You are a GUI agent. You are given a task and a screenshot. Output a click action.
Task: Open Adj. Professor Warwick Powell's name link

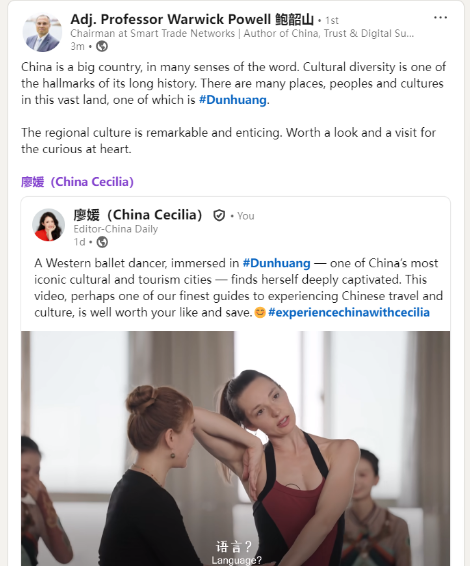click(x=192, y=19)
